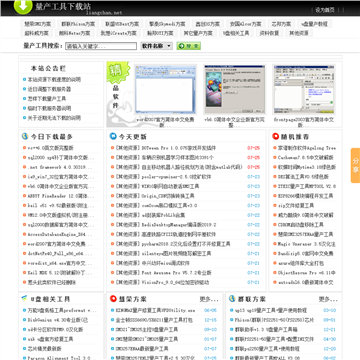Open the 朗科Netac方案 tab
This screenshot has height=360, width=360.
coord(75,33)
